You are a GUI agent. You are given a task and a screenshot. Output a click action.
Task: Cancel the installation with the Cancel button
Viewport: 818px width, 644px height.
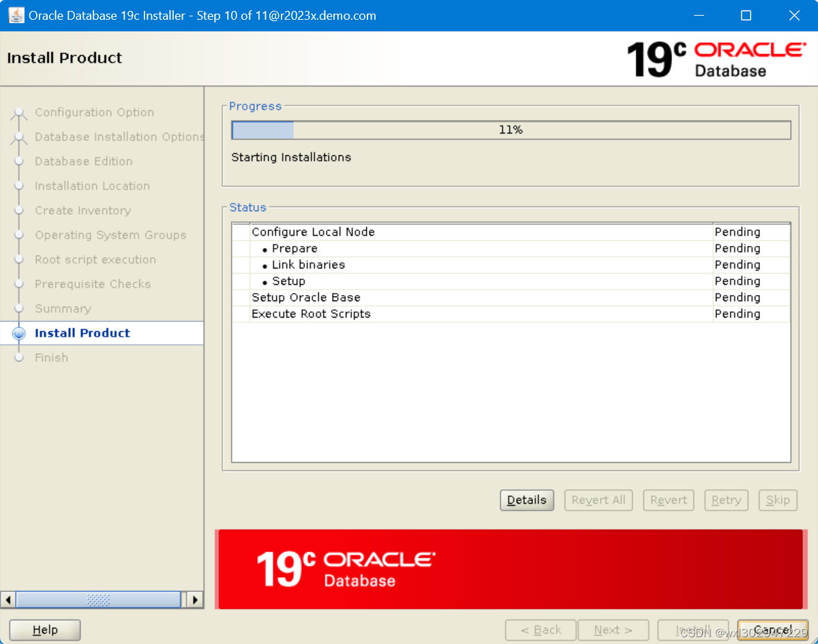773,630
